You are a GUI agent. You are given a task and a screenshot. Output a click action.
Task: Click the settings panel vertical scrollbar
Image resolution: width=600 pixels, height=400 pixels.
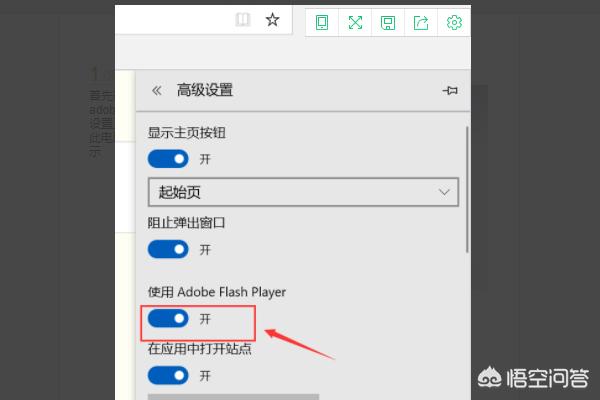(467, 190)
